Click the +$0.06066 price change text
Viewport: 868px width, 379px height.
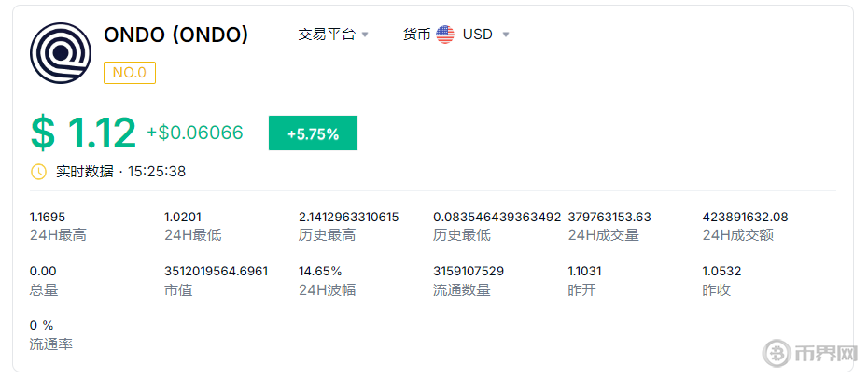[x=194, y=133]
